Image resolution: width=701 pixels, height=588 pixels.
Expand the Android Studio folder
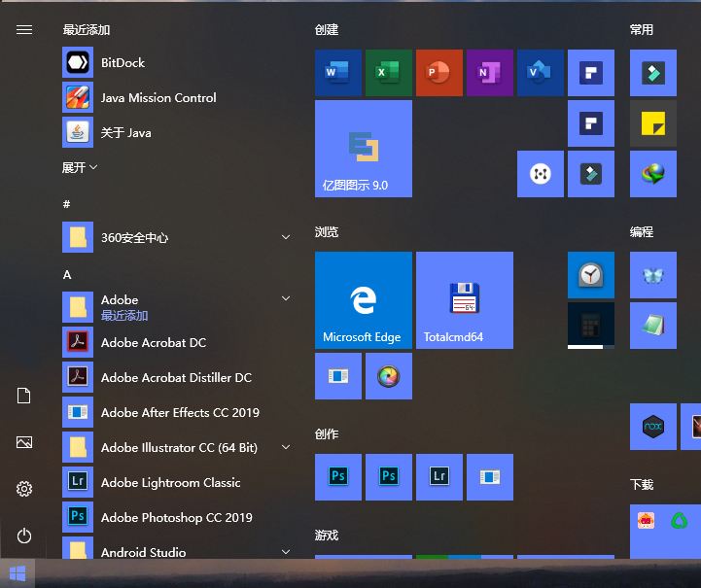tap(286, 552)
